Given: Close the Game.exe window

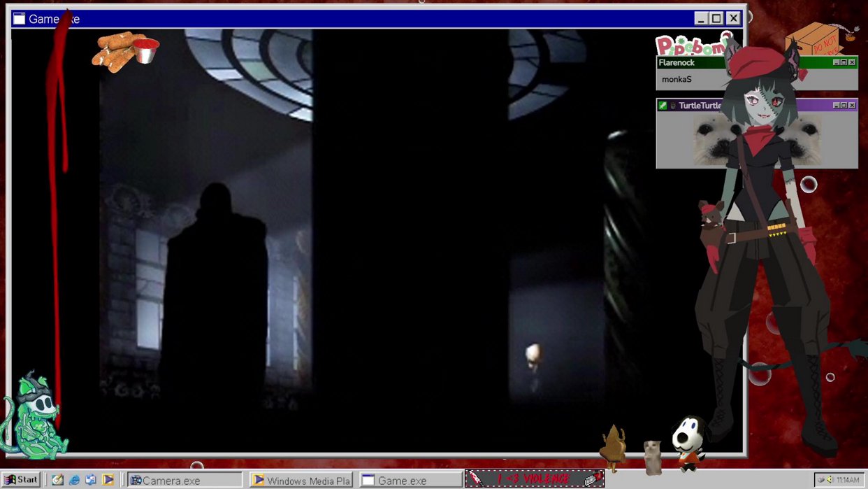Looking at the screenshot, I should pos(733,19).
